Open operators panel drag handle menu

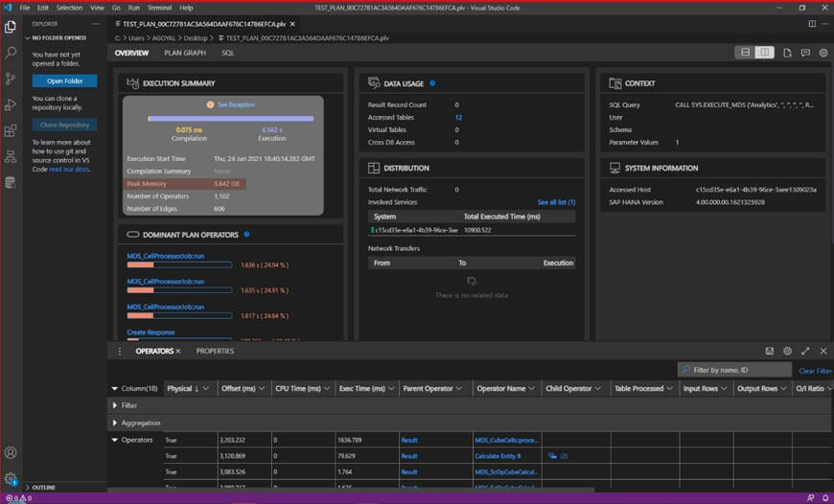click(x=120, y=351)
